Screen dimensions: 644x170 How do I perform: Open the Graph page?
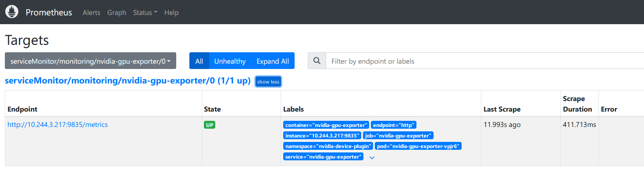click(x=117, y=13)
